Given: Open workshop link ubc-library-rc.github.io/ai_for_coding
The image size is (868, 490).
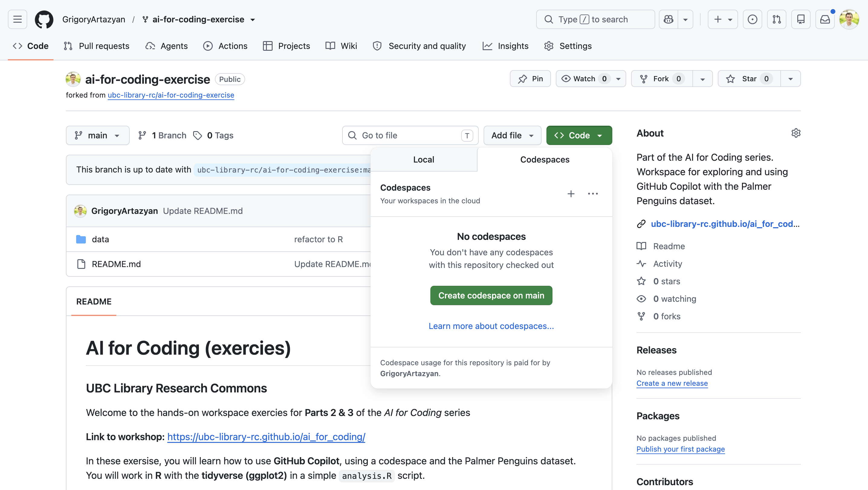Looking at the screenshot, I should 266,437.
